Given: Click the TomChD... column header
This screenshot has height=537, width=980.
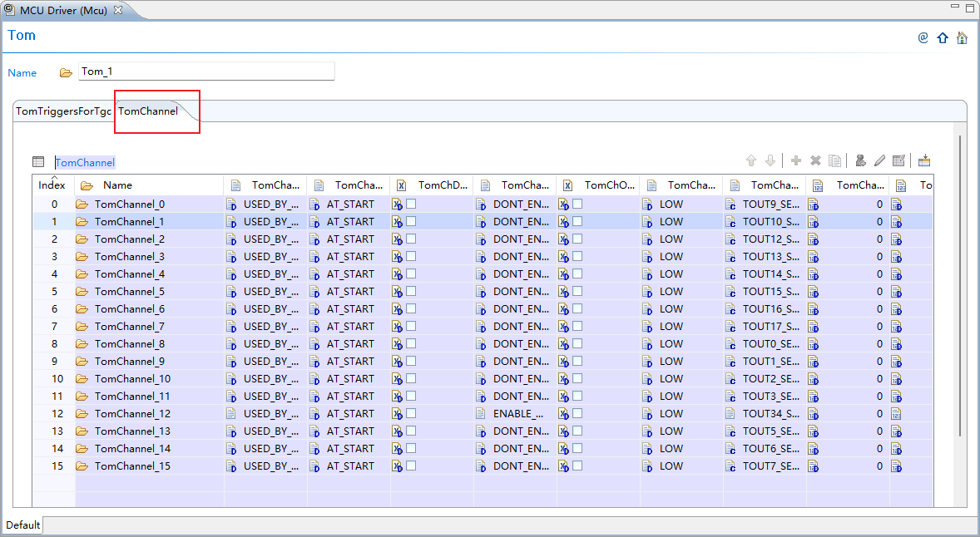Looking at the screenshot, I should pyautogui.click(x=432, y=185).
